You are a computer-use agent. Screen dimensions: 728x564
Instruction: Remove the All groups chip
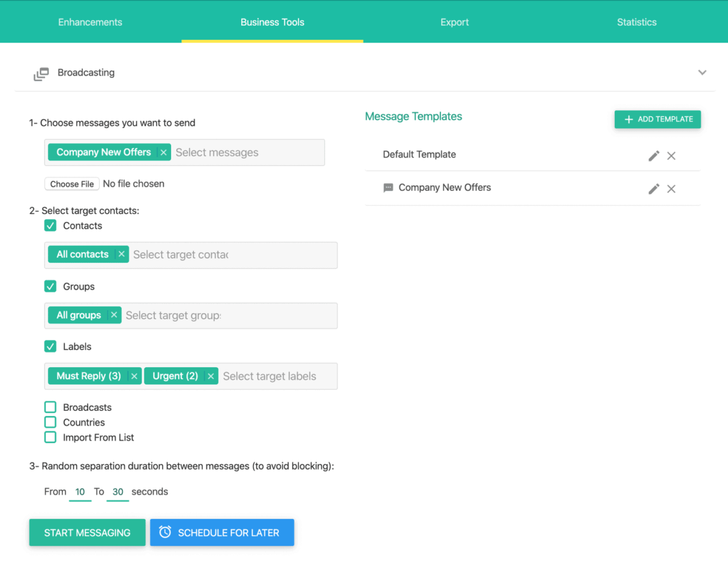(114, 315)
